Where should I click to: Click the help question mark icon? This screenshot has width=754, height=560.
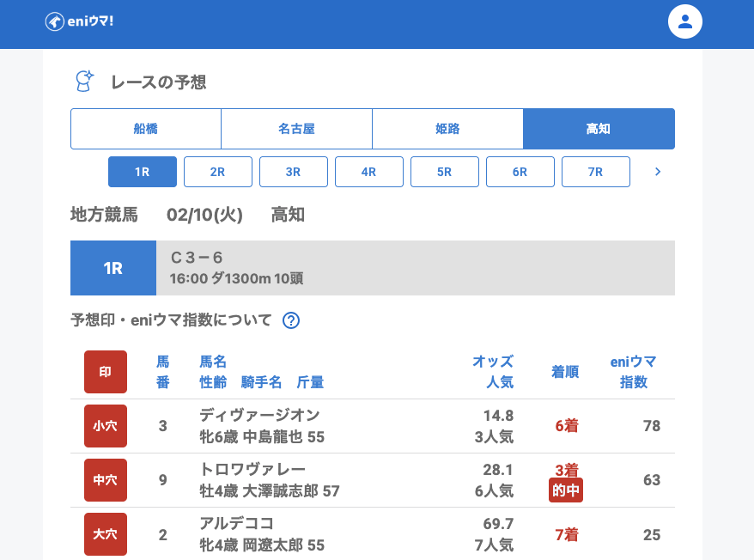click(x=291, y=320)
